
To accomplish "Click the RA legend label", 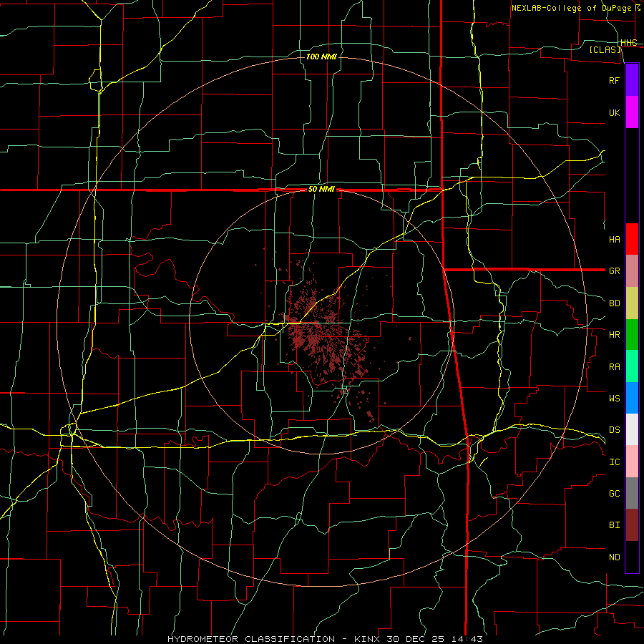I will 615,366.
